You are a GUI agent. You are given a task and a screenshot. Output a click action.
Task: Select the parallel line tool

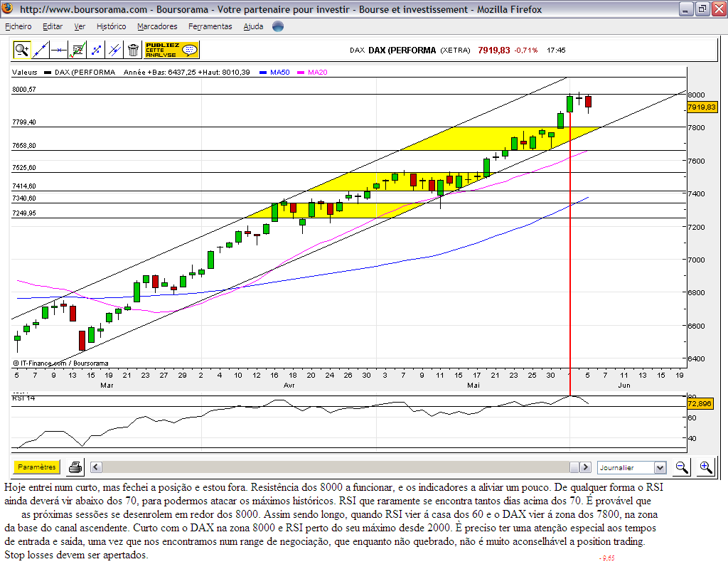114,50
